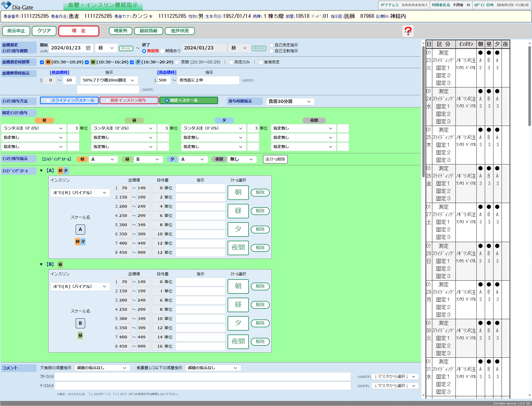Open the 食事量1/2以下の減量指示 dropdown

pyautogui.click(x=213, y=368)
